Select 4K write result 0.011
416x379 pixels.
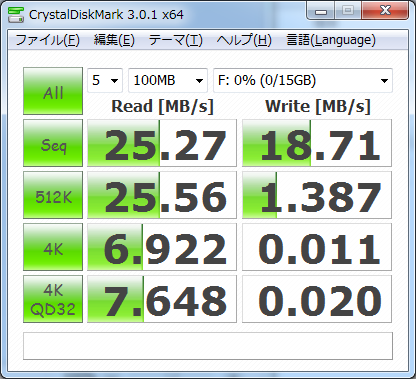[317, 247]
